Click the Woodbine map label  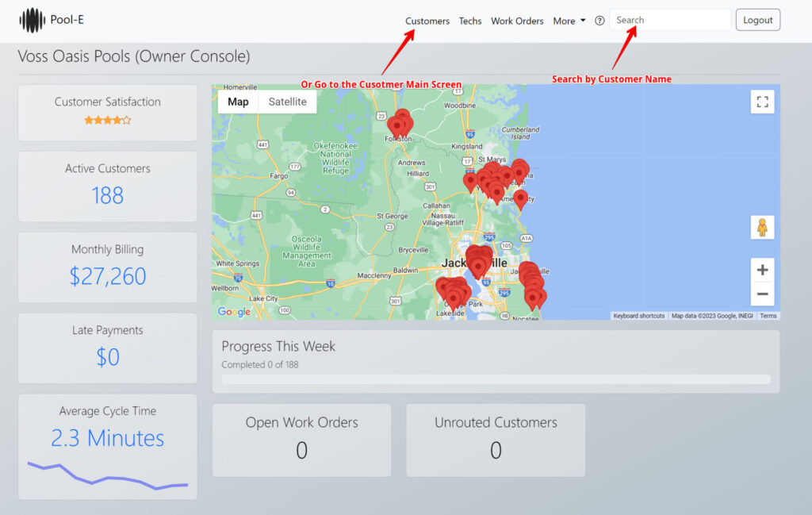click(x=460, y=106)
